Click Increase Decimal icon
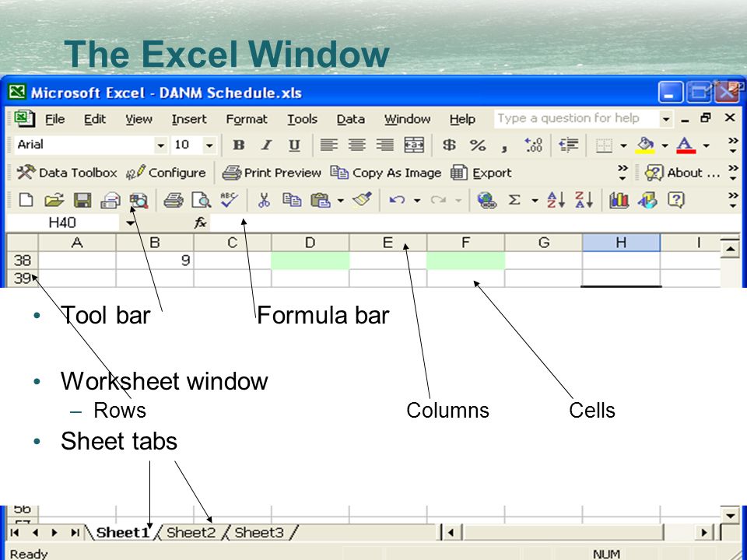 [533, 145]
